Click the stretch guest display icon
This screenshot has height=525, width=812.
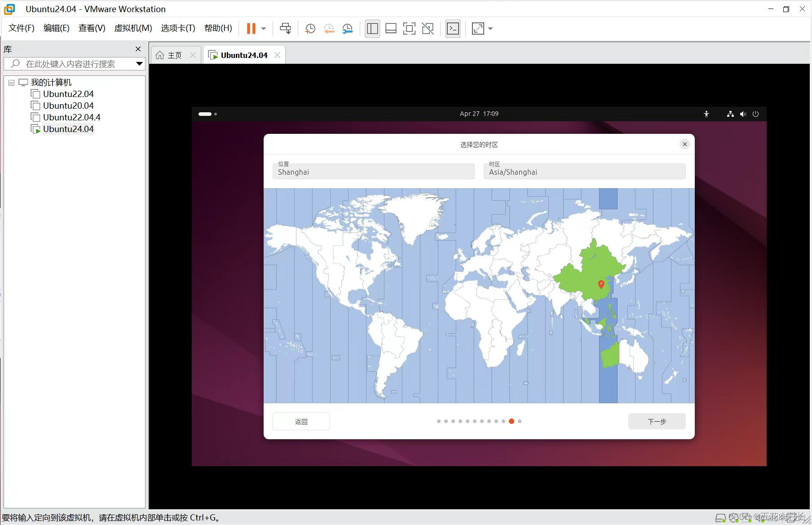click(478, 29)
